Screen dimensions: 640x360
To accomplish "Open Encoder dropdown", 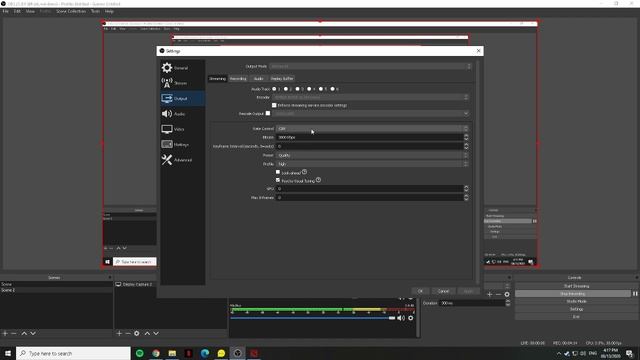I will 370,97.
